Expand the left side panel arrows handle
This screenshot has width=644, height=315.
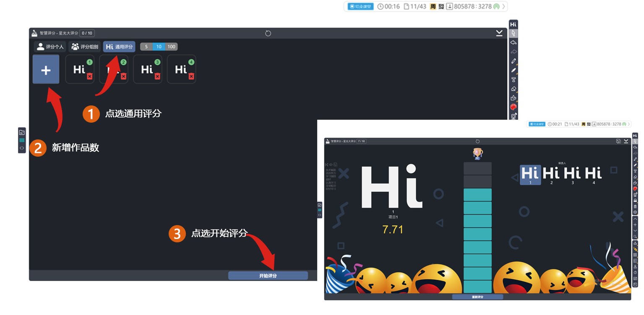(x=22, y=148)
